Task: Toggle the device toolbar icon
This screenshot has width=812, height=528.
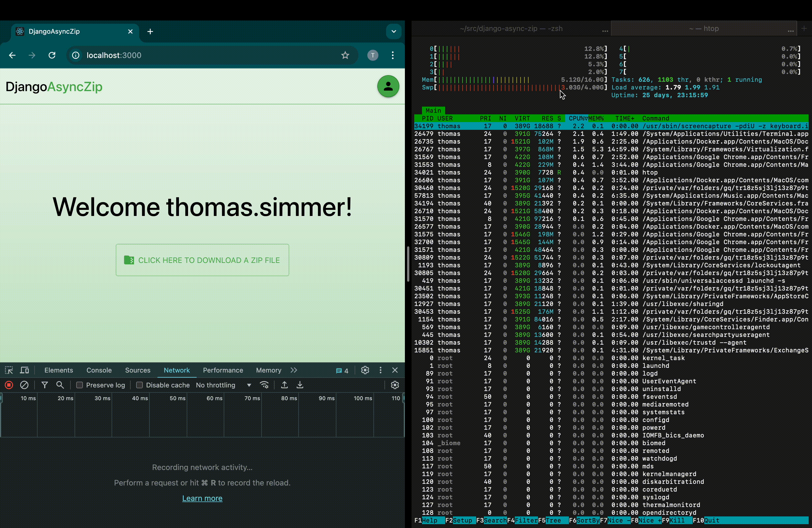Action: click(x=25, y=370)
